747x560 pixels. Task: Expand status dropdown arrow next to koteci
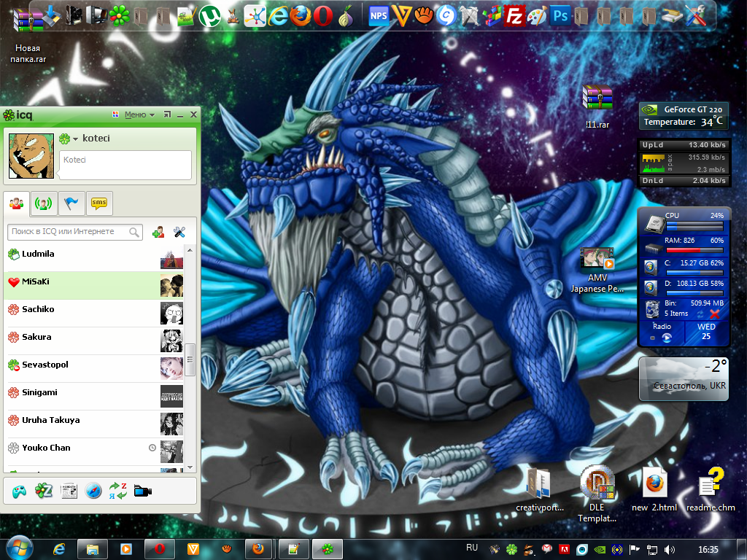75,139
